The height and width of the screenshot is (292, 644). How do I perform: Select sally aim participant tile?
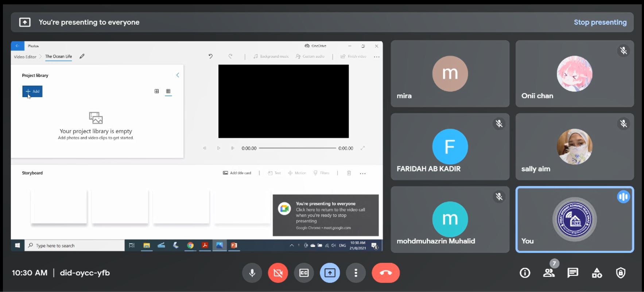tap(574, 147)
